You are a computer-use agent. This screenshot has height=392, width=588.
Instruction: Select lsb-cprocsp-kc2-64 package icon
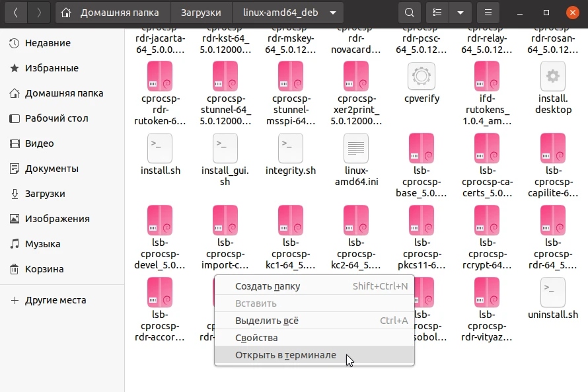356,220
